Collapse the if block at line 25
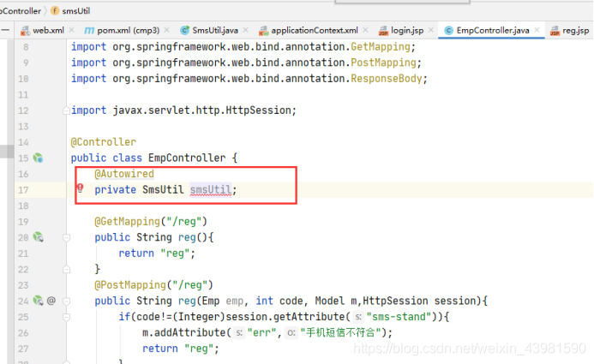Image resolution: width=594 pixels, height=364 pixels. pos(66,317)
